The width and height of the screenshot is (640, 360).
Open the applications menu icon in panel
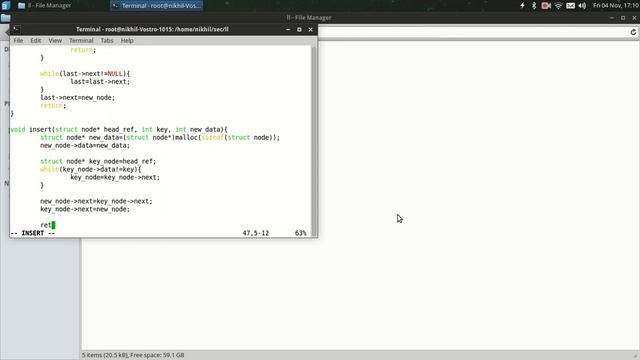[6, 5]
